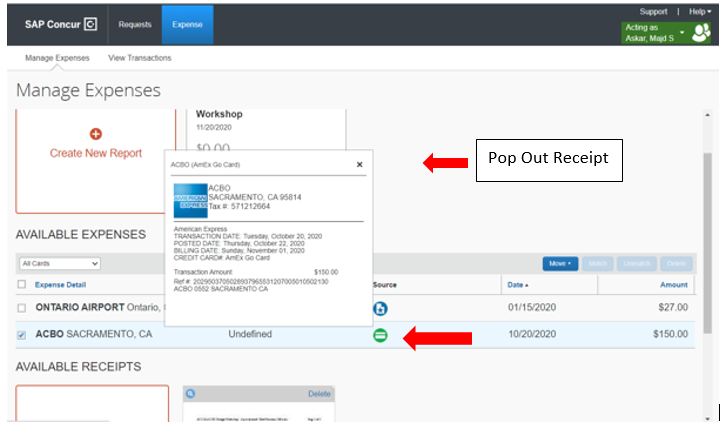Click the Unmatch button

pyautogui.click(x=637, y=263)
